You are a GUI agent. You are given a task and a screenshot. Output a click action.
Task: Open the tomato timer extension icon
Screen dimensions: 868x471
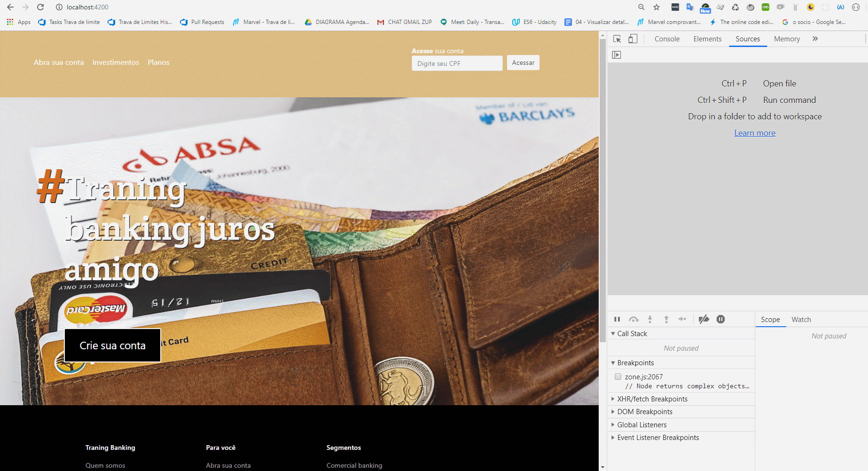click(751, 7)
